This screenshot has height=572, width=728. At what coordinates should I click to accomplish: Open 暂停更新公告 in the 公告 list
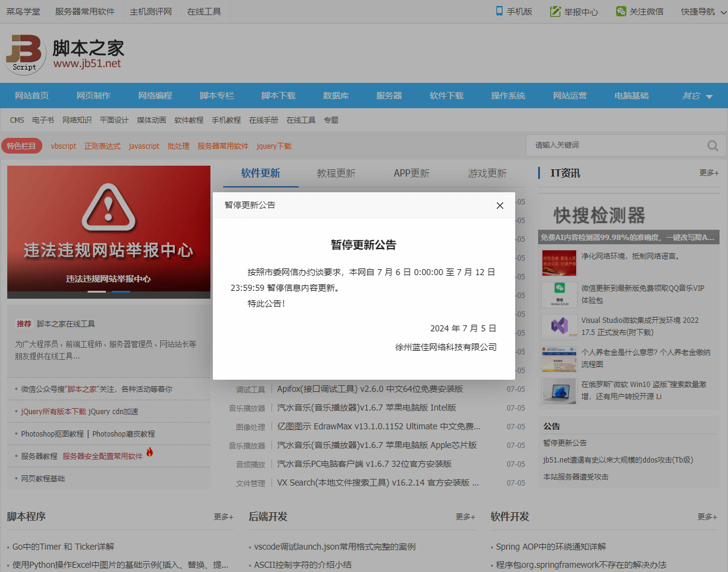click(565, 443)
